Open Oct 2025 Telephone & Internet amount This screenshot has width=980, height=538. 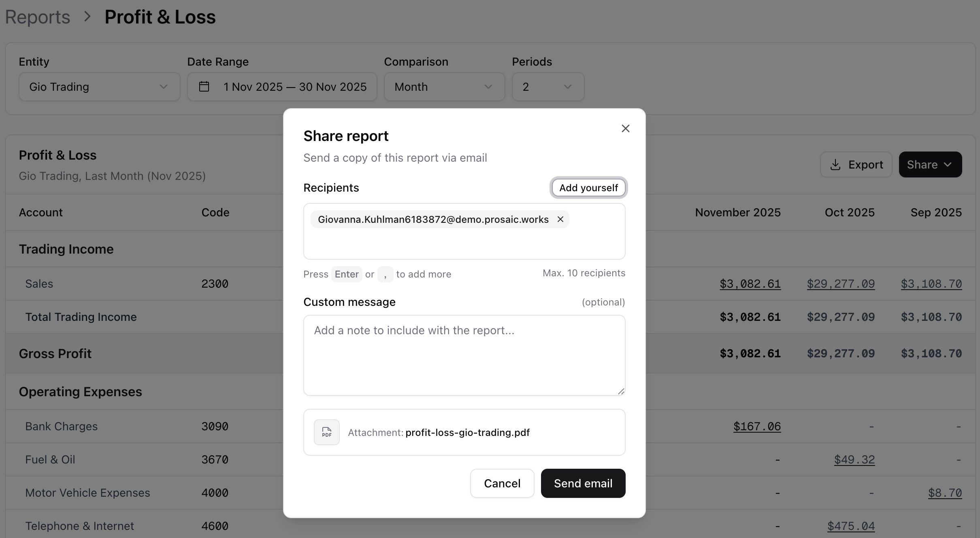point(851,526)
